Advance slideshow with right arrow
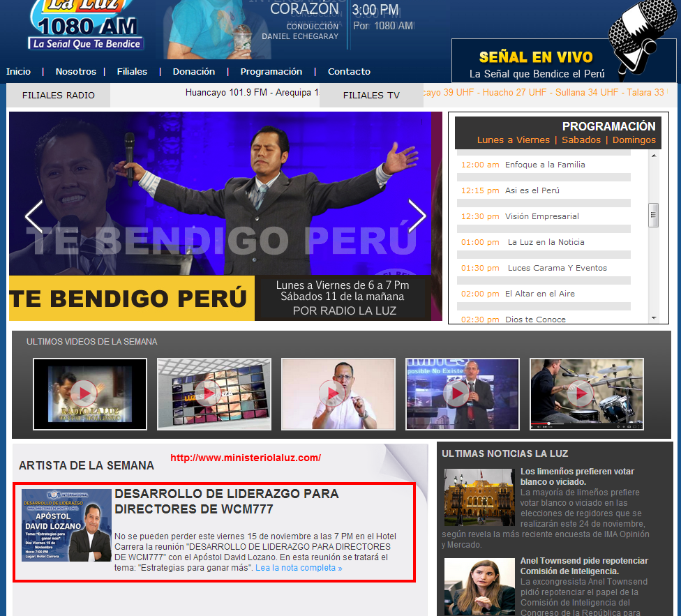This screenshot has width=681, height=616. click(x=417, y=216)
